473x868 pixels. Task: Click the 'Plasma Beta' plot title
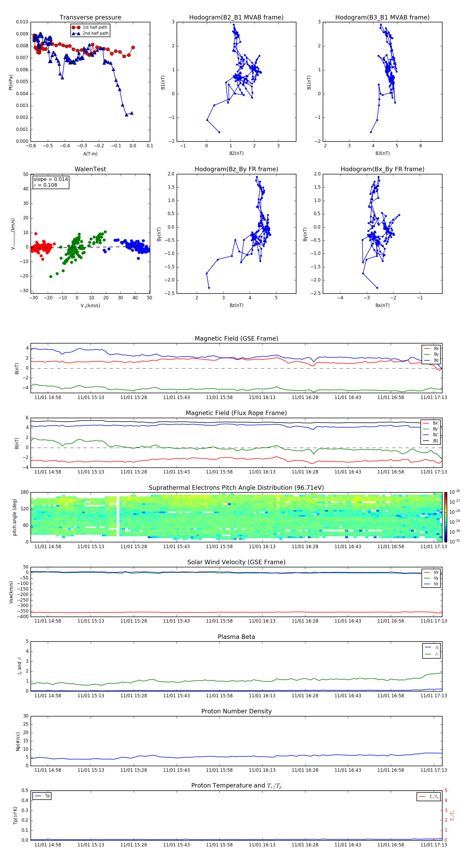236,637
